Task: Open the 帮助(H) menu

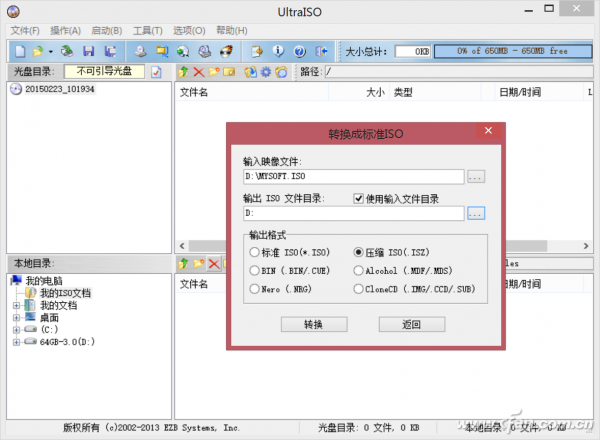Action: 232,31
